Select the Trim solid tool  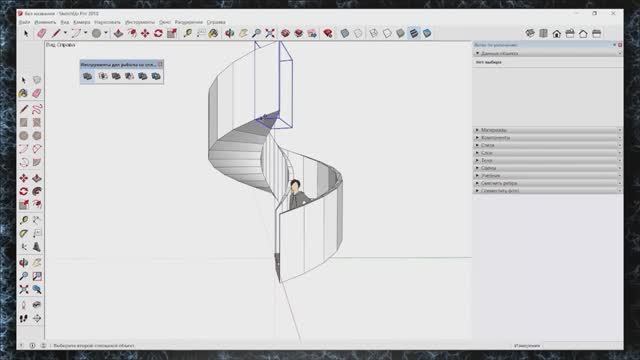(x=142, y=76)
